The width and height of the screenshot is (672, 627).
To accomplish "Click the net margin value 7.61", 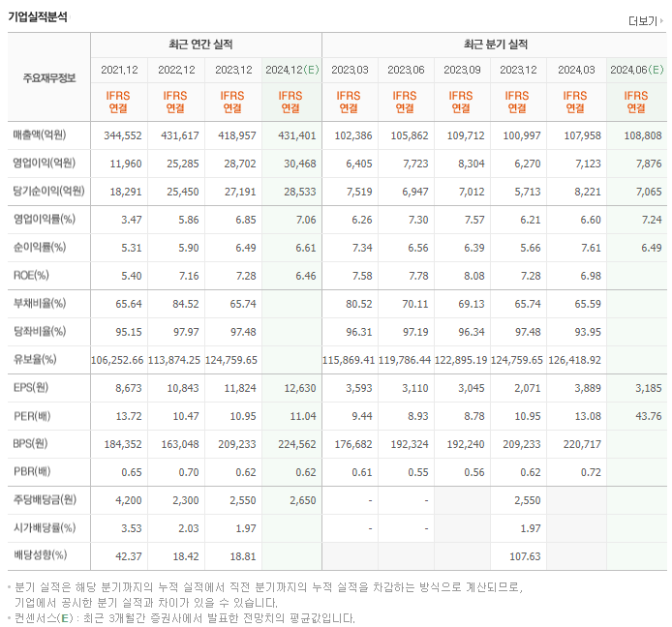I will pyautogui.click(x=591, y=248).
